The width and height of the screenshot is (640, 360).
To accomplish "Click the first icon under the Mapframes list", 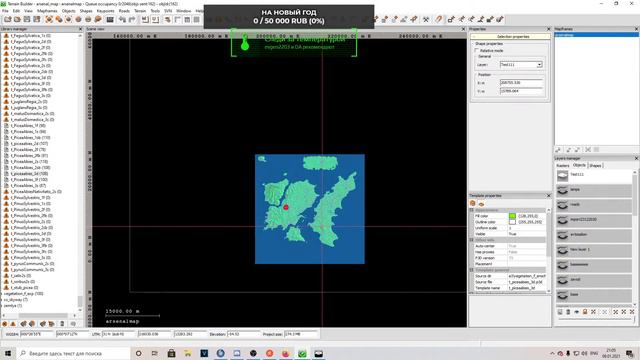I will (558, 150).
